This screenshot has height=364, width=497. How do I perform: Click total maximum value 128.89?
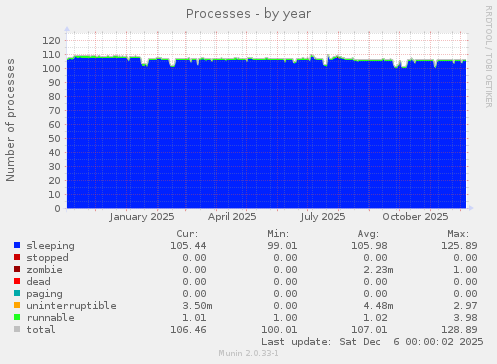[459, 330]
